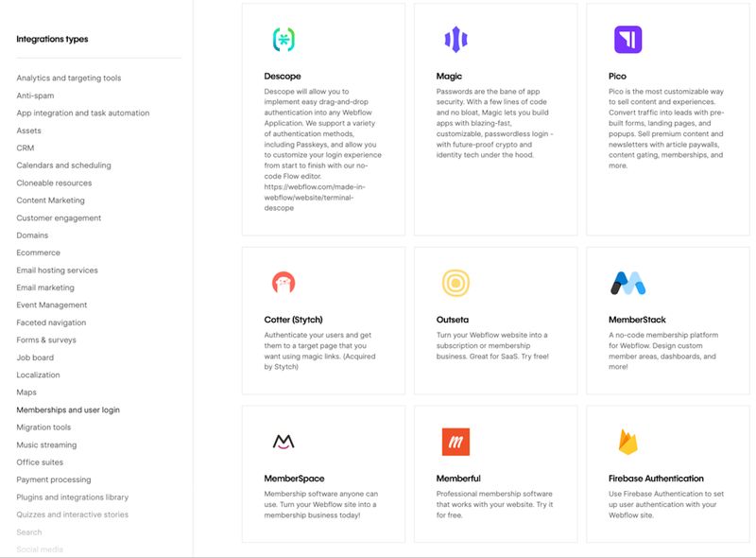The width and height of the screenshot is (756, 558).
Task: View 'Job board' integrations
Action: click(x=35, y=357)
